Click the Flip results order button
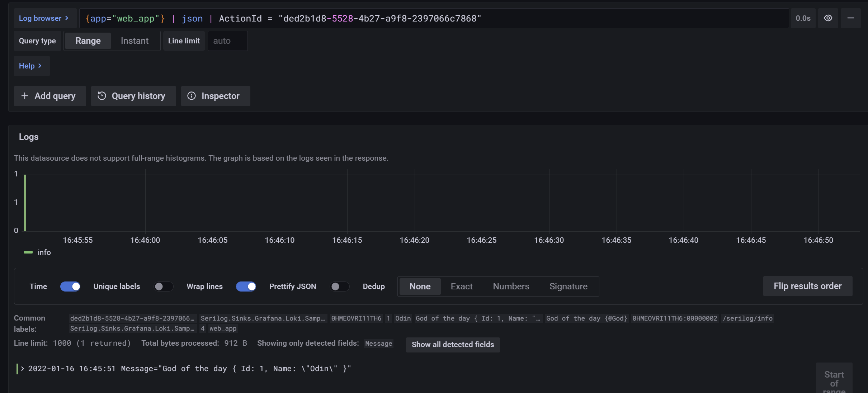This screenshot has height=393, width=868. point(807,286)
